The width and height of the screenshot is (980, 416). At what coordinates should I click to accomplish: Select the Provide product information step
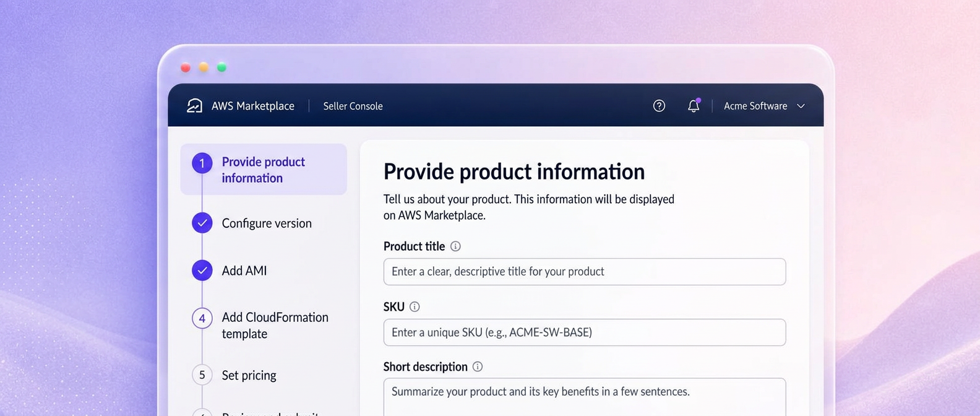(x=264, y=170)
